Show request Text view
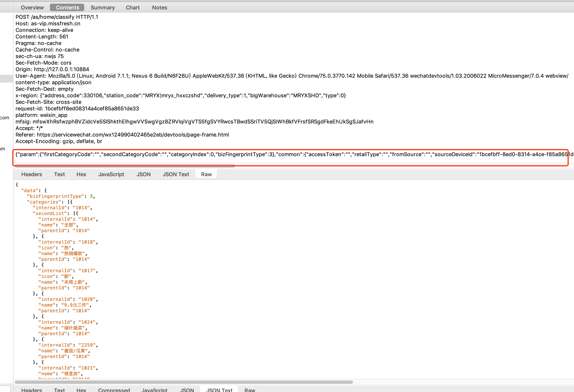Viewport: 574px width, 392px height. 59,174
